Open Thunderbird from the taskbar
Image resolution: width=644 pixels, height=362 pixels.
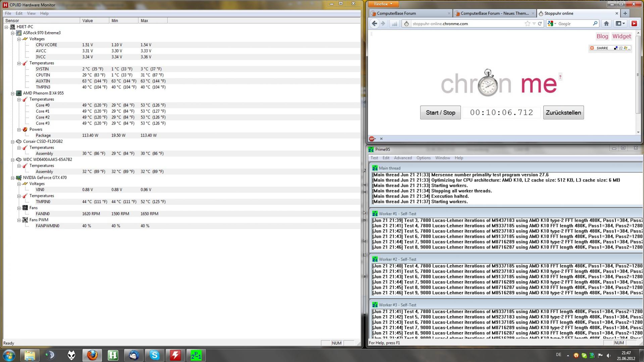click(x=134, y=355)
